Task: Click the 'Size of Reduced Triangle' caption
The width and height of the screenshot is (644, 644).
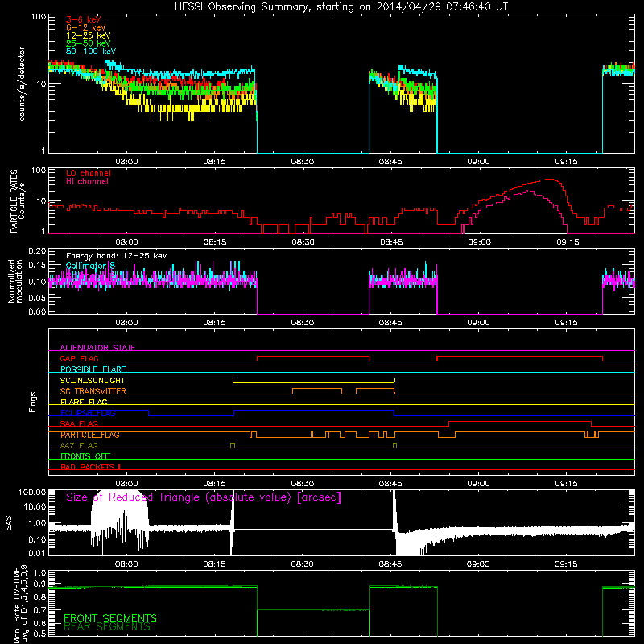Action: point(204,497)
